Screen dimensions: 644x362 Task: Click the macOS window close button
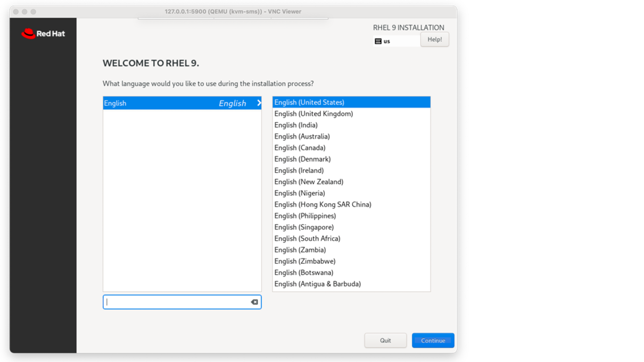[x=16, y=12]
